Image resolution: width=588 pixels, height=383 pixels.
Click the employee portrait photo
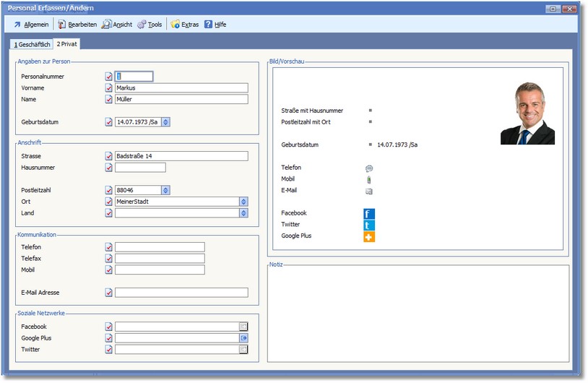527,113
